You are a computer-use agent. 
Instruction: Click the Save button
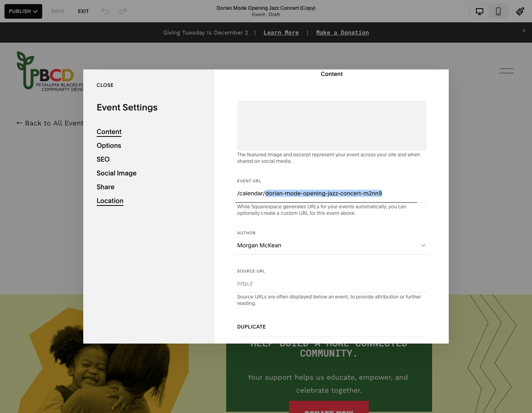click(x=58, y=11)
